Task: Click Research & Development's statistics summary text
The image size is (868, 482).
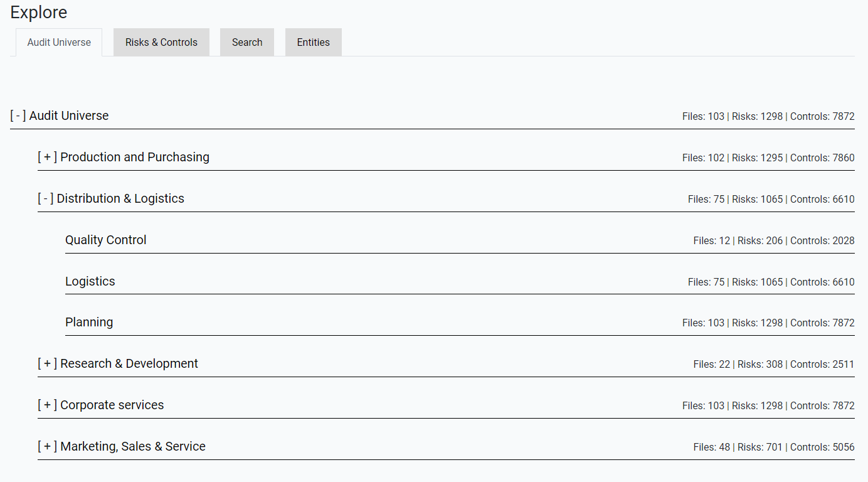Action: tap(774, 365)
